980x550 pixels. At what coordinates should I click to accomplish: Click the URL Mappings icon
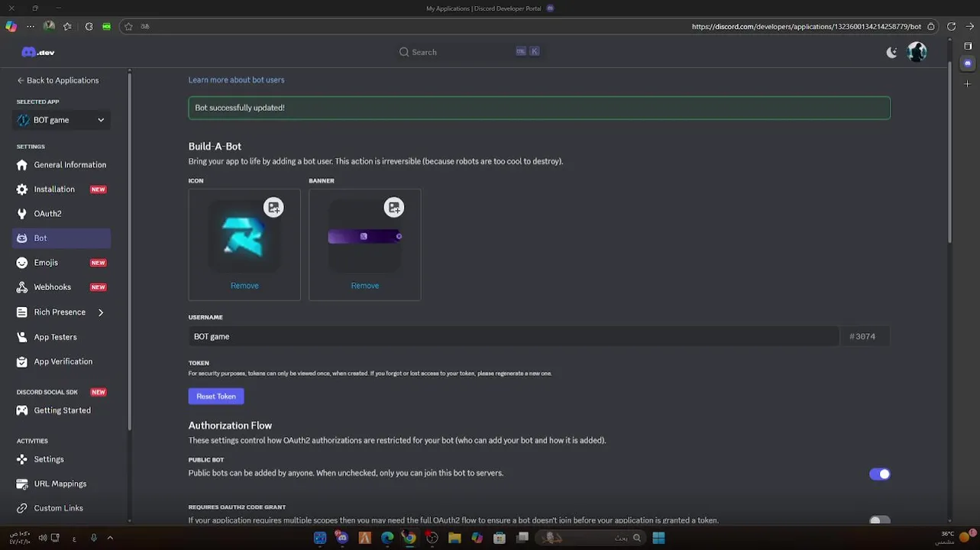(x=22, y=484)
